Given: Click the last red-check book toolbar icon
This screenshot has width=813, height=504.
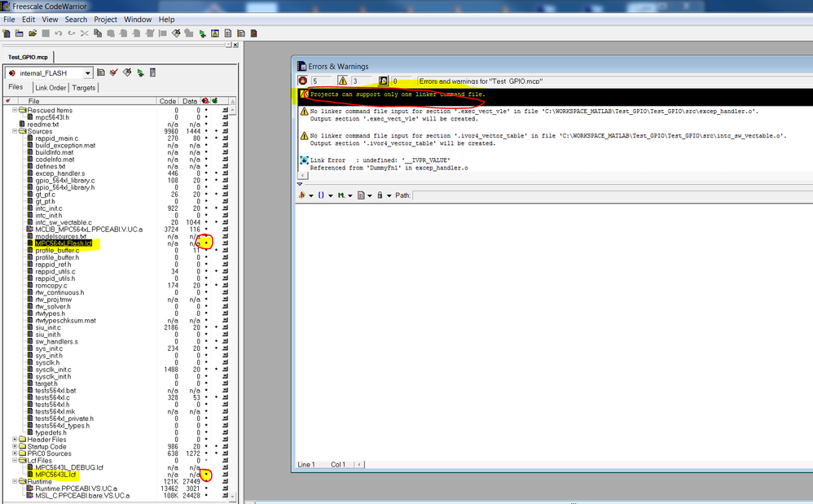Looking at the screenshot, I should pos(254,33).
